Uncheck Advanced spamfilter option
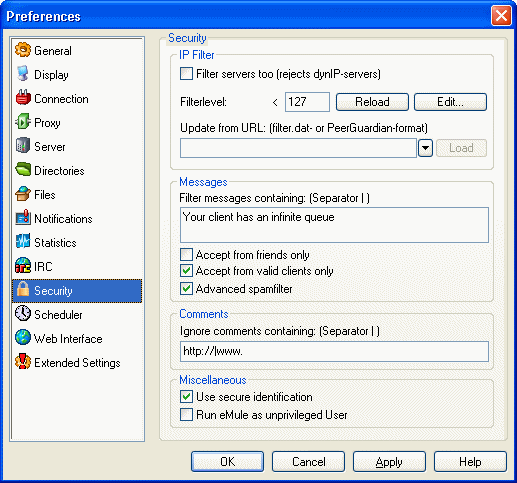Screen dimensions: 517x483 (186, 289)
